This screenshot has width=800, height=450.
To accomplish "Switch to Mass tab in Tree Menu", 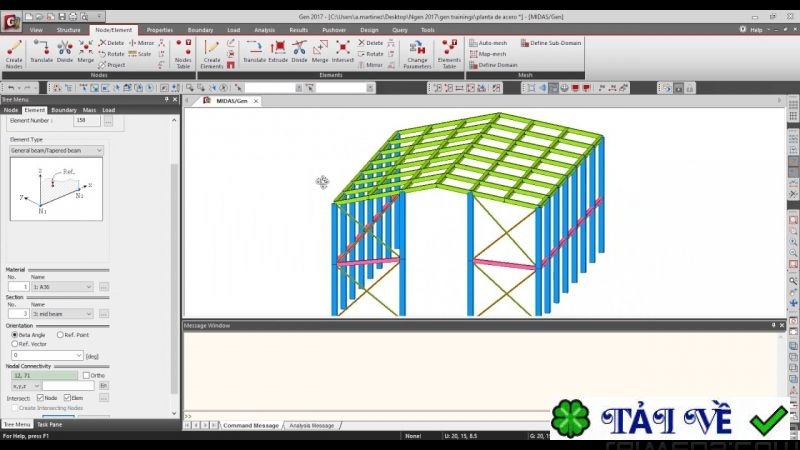I will coord(89,110).
